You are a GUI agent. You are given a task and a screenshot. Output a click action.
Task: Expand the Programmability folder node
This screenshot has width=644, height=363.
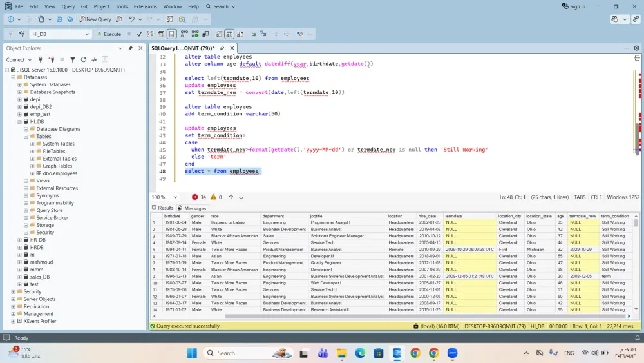(x=26, y=203)
